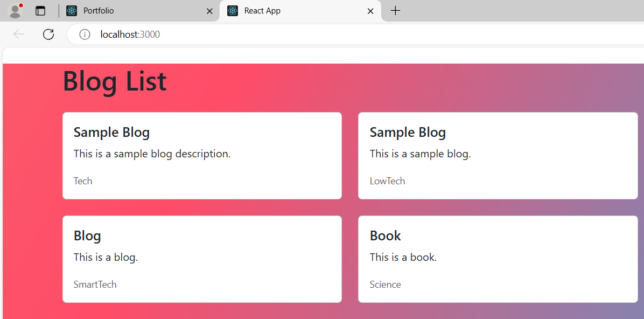Click the localhost:3000 address bar
The image size is (644, 319).
[130, 34]
